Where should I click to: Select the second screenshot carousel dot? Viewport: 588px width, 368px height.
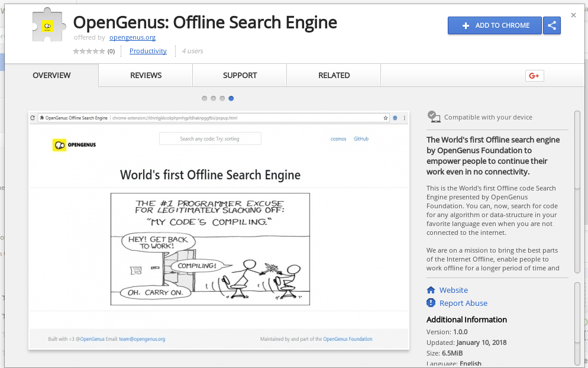click(214, 98)
